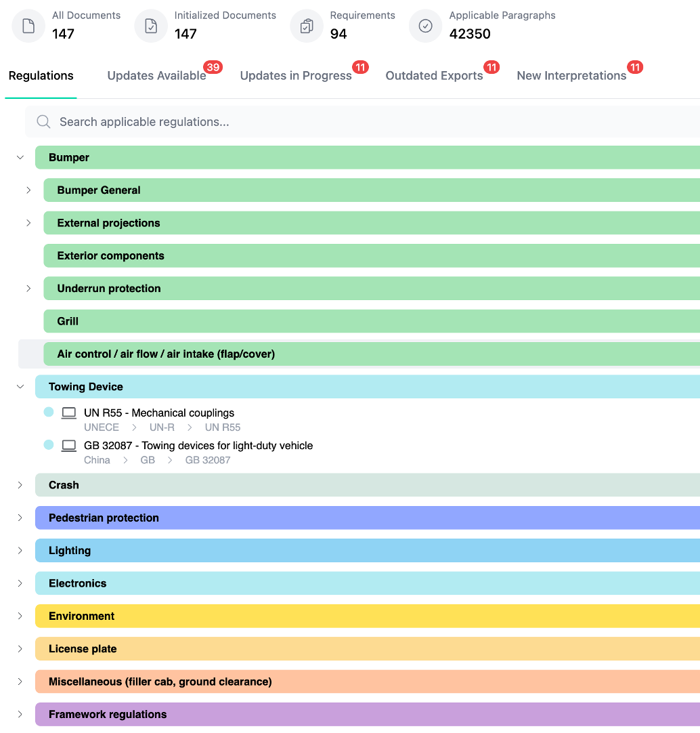The height and width of the screenshot is (733, 700).
Task: Expand the Pedestrian protection category
Action: point(20,518)
